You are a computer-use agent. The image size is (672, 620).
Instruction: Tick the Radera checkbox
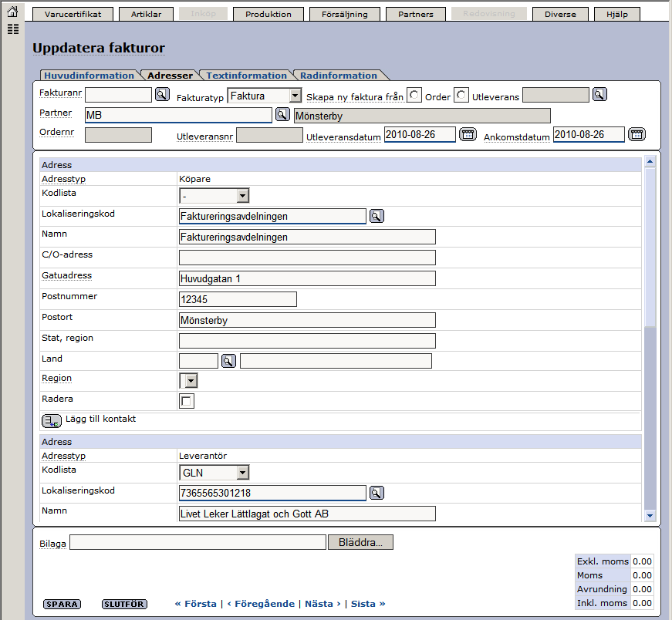pos(187,401)
